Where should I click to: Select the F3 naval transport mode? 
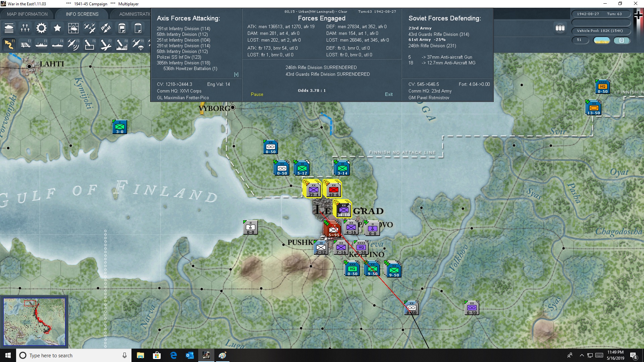coord(41,45)
